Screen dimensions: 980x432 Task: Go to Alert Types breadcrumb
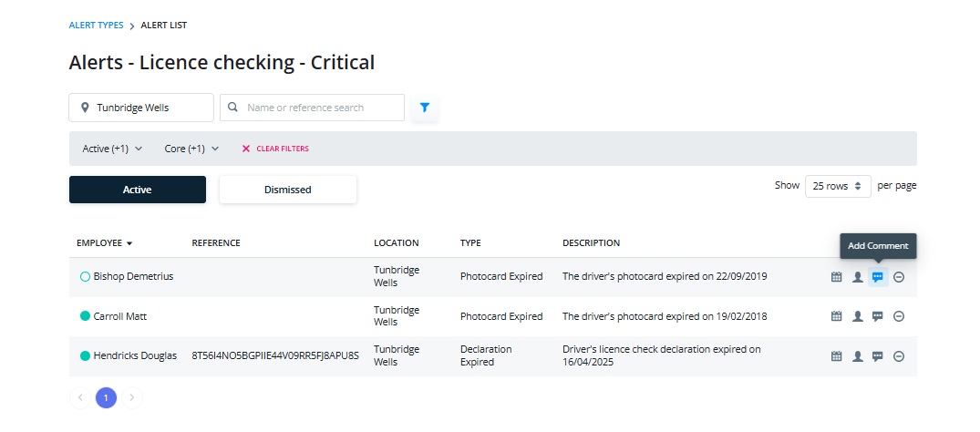coord(97,26)
